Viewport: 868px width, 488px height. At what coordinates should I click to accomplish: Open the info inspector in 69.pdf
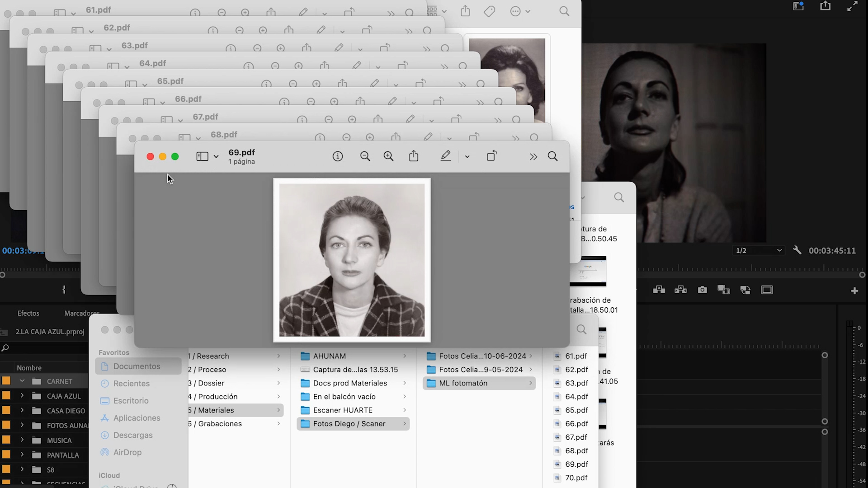coord(338,156)
